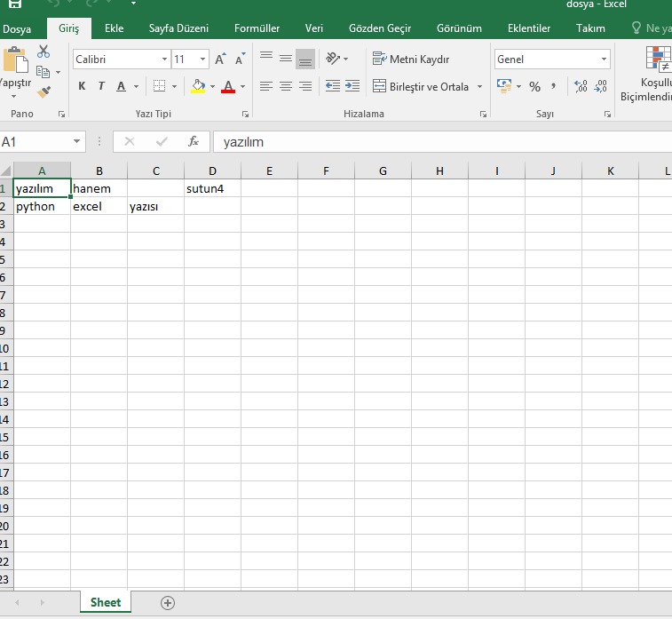
Task: Increase decimal places icon
Action: click(x=581, y=86)
